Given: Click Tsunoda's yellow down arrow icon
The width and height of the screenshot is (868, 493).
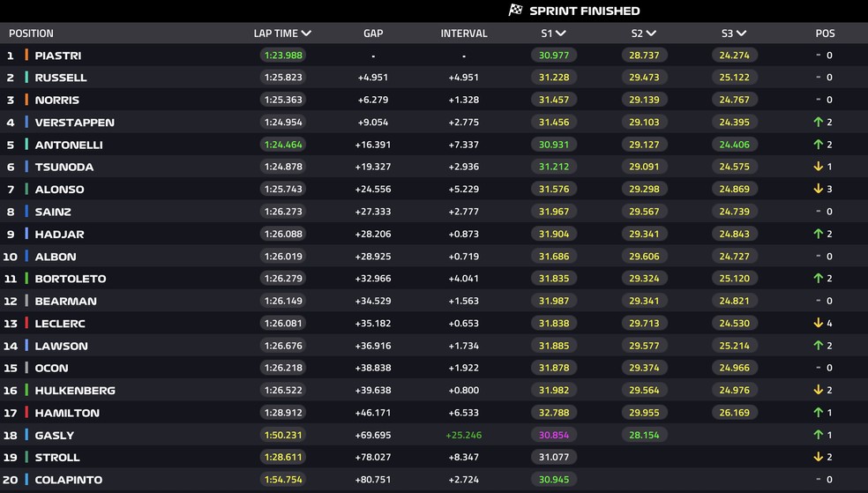Looking at the screenshot, I should coord(818,167).
